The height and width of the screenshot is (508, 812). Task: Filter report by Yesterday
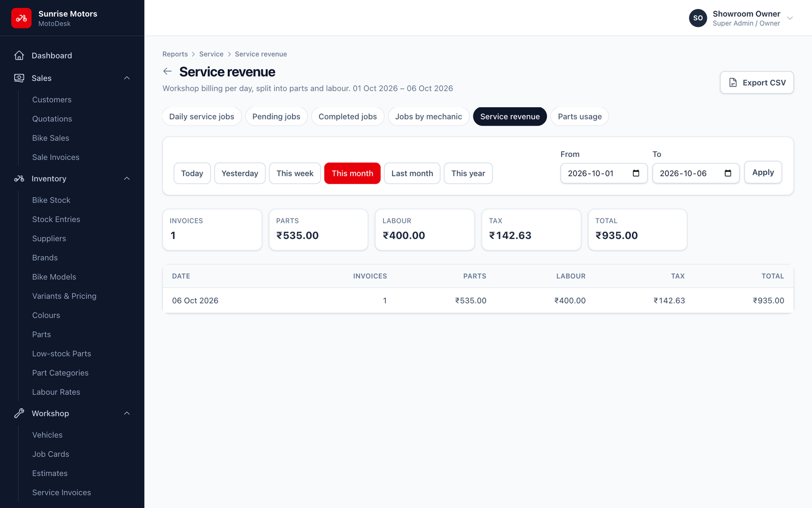pos(240,173)
